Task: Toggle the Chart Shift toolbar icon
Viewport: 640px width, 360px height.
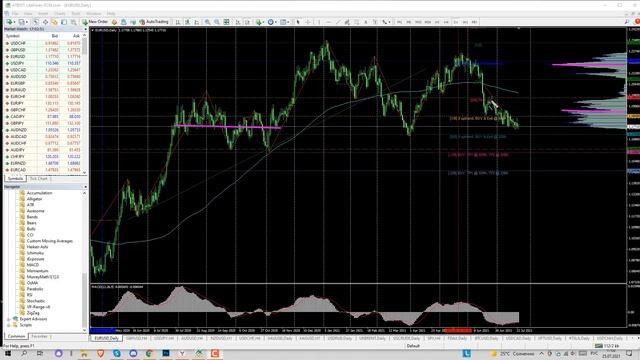Action: click(x=247, y=22)
